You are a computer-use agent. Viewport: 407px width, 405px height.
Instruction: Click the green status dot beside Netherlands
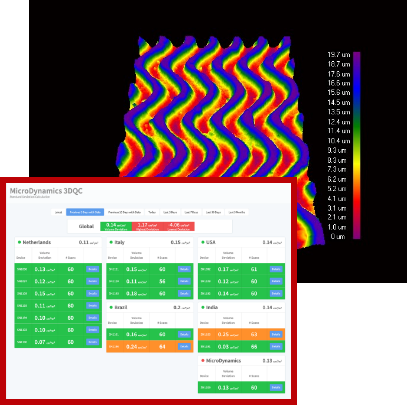[19, 242]
